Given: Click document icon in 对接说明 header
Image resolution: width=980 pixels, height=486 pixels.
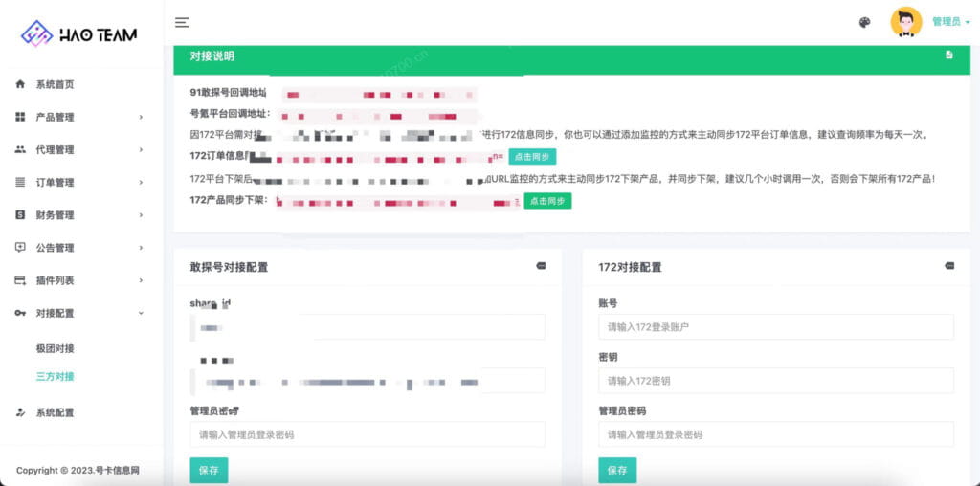Looking at the screenshot, I should click(x=949, y=55).
